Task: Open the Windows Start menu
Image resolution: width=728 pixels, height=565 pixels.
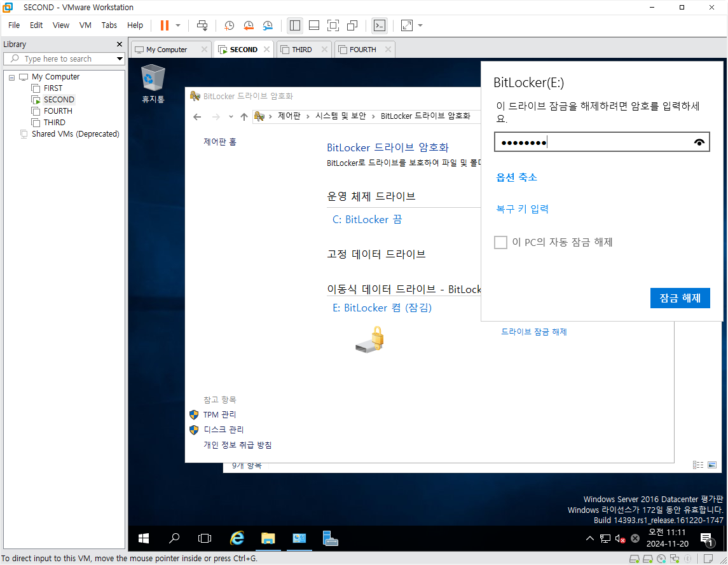Action: (x=144, y=538)
